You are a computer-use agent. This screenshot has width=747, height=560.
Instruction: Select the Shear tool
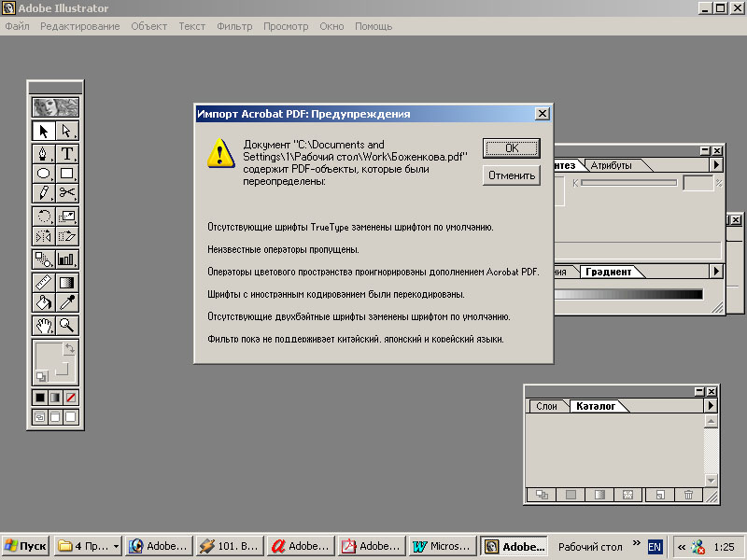[x=66, y=236]
